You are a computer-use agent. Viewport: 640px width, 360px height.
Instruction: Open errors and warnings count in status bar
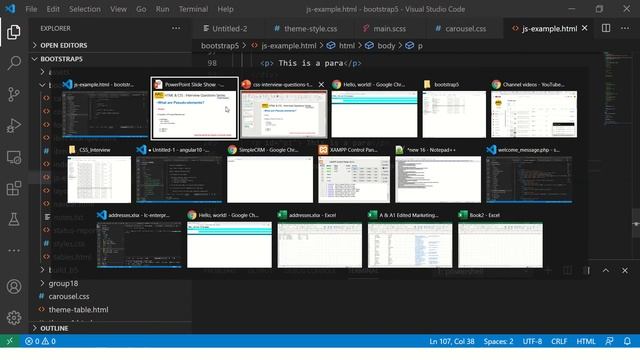(40, 341)
